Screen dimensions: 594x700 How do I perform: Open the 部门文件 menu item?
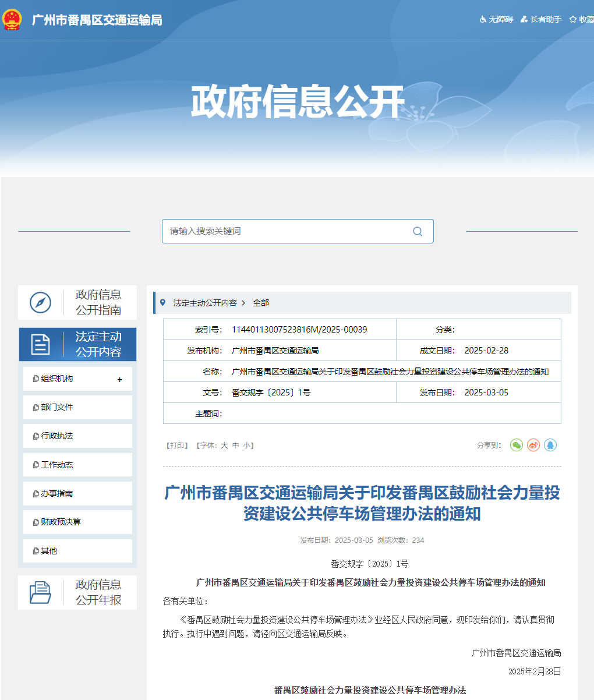57,407
